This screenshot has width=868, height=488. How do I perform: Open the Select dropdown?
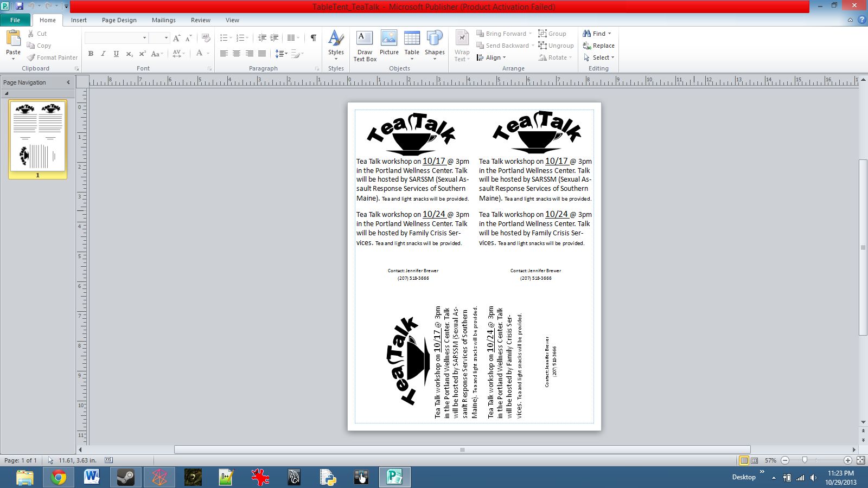click(x=599, y=57)
